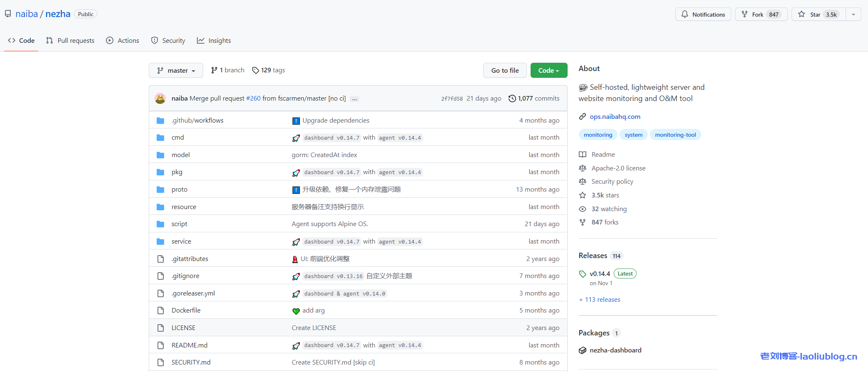The image size is (868, 372).
Task: Show the + 113 releases link
Action: pos(600,300)
